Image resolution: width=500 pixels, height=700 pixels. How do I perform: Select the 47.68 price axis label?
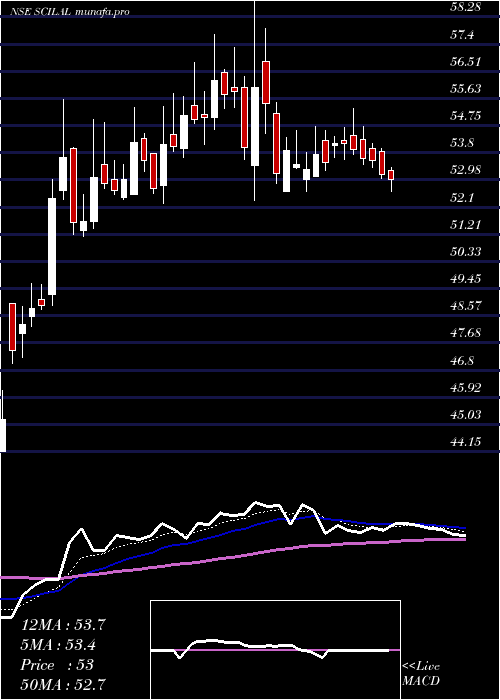(466, 333)
